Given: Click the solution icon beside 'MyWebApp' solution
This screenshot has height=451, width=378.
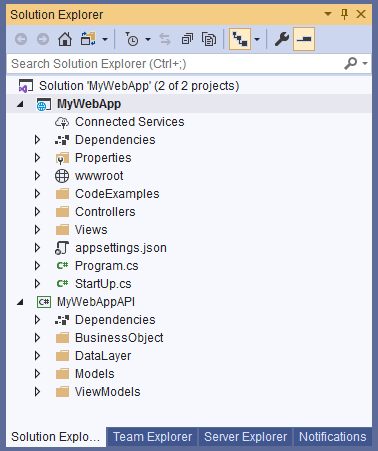Looking at the screenshot, I should click(x=26, y=86).
